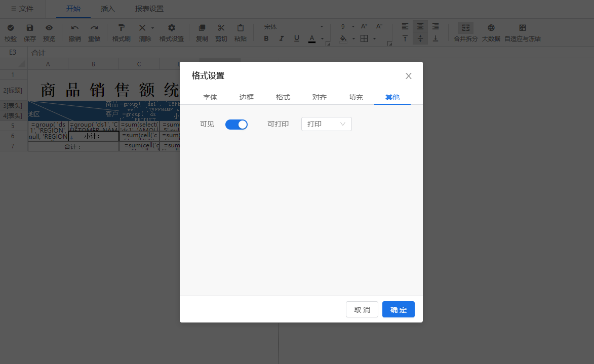
Task: Expand the fill color dropdown arrow
Action: point(353,38)
